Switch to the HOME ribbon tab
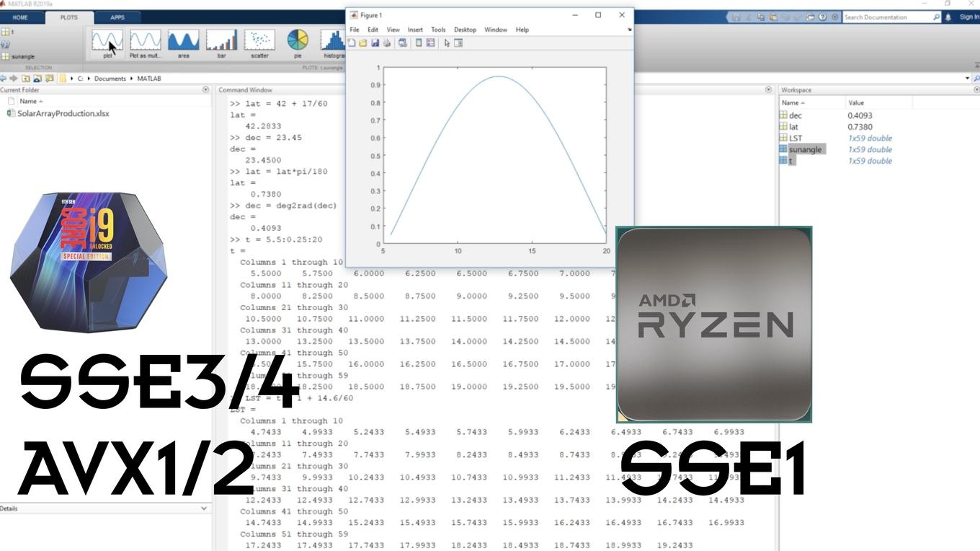The height and width of the screenshot is (551, 980). pos(20,17)
